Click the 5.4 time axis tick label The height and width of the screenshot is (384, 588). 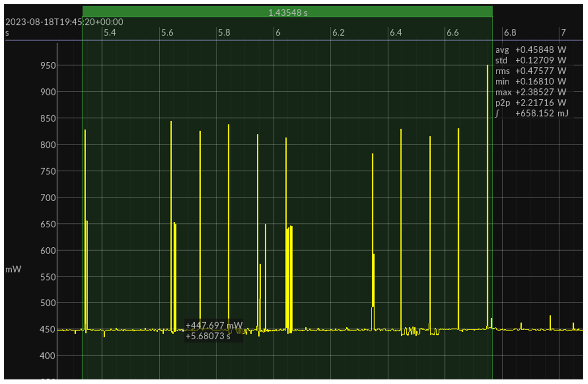(109, 33)
